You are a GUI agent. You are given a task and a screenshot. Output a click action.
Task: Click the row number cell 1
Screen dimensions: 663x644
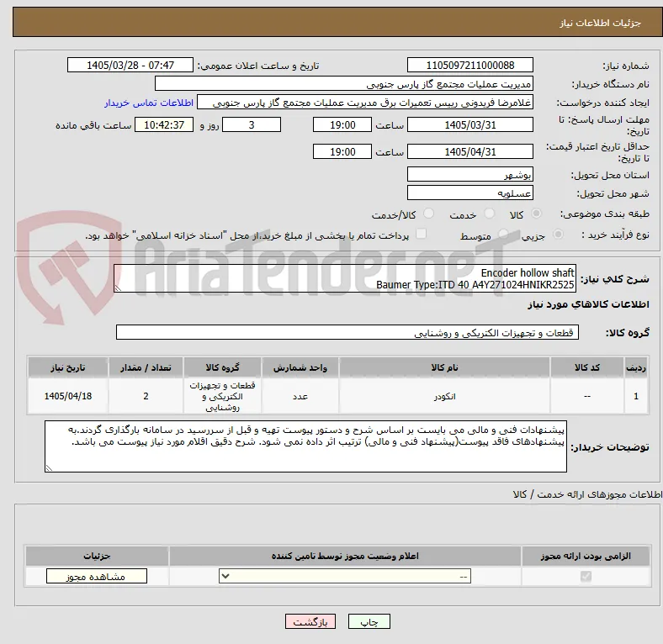coord(635,396)
